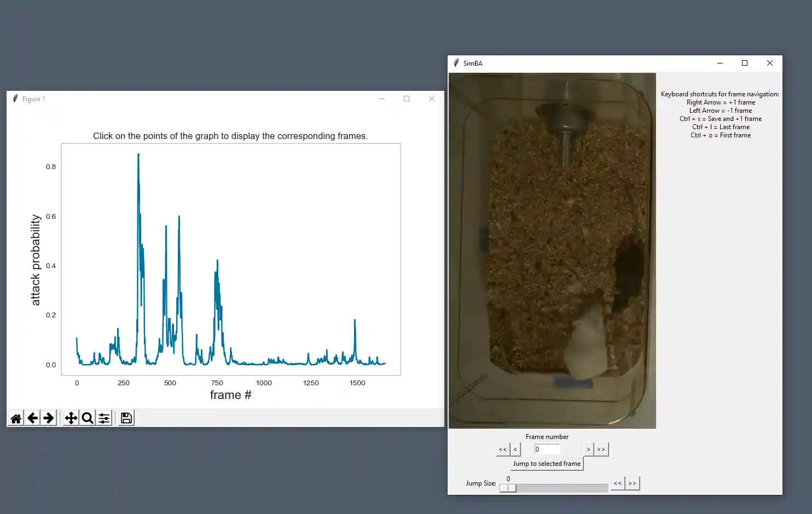Image resolution: width=812 pixels, height=514 pixels.
Task: Close the Figure 1 window
Action: pyautogui.click(x=431, y=99)
